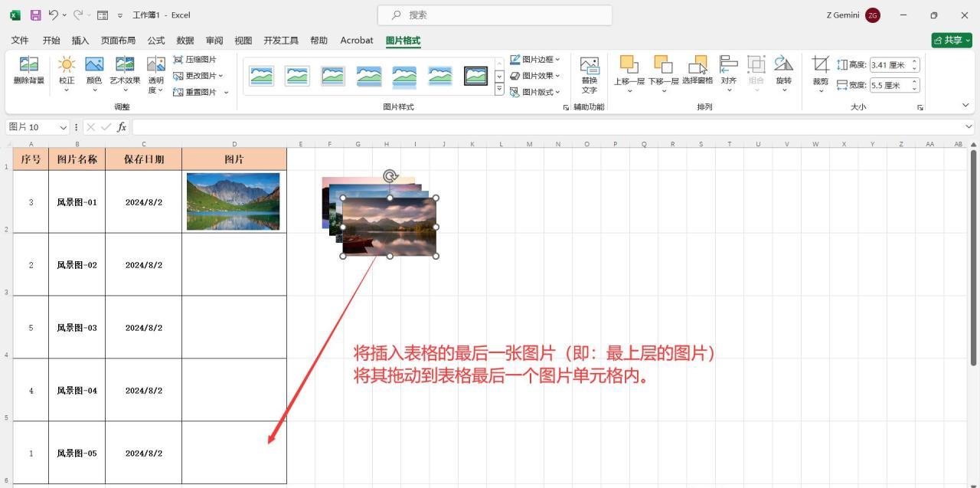Open 图片边框 picture border dropdown
Image resolution: width=980 pixels, height=488 pixels.
pos(534,59)
